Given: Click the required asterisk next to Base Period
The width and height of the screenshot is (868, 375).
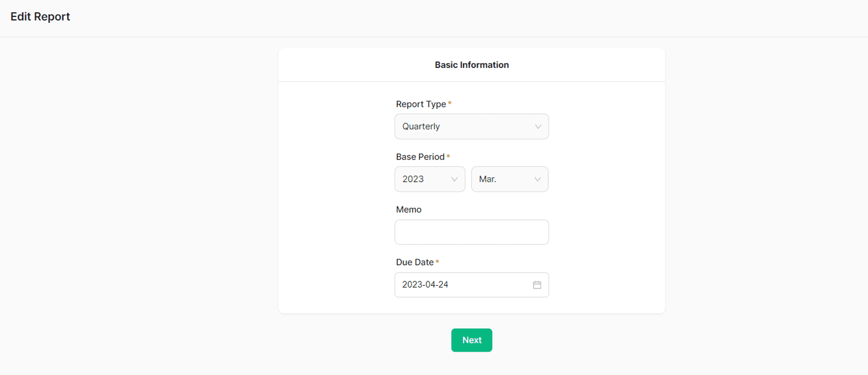Looking at the screenshot, I should point(448,156).
